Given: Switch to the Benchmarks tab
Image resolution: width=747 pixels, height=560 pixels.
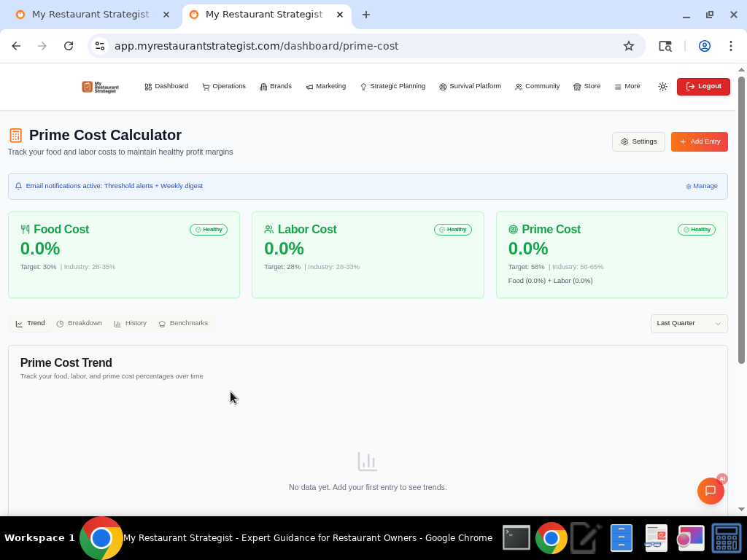Looking at the screenshot, I should [x=184, y=323].
